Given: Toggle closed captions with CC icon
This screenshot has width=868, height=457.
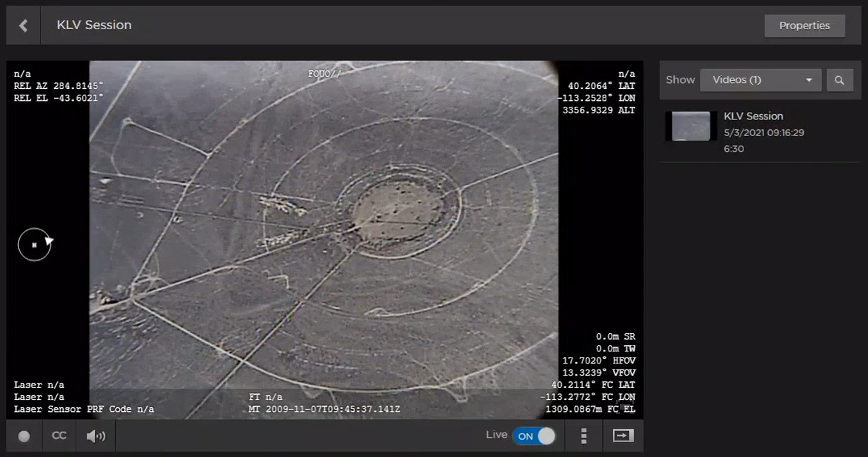Looking at the screenshot, I should tap(59, 436).
